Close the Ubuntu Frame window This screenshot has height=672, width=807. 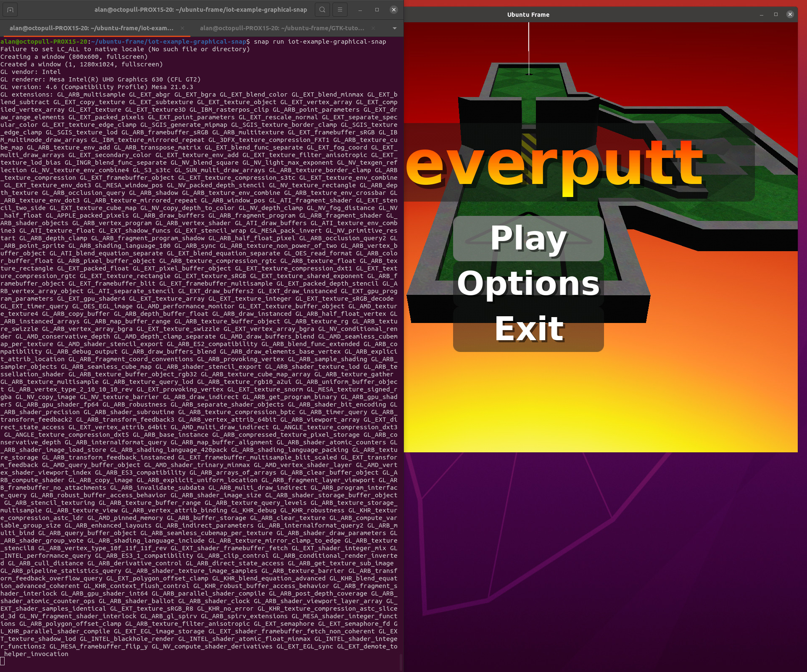click(790, 15)
